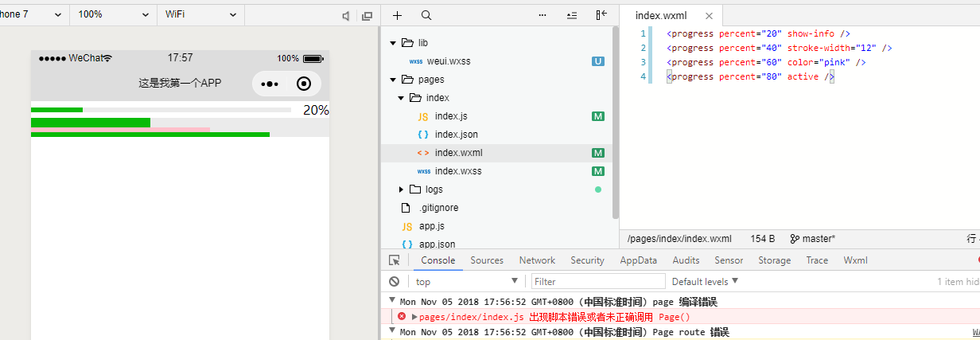Open the Default levels log filter dropdown
The width and height of the screenshot is (980, 340).
(x=705, y=282)
